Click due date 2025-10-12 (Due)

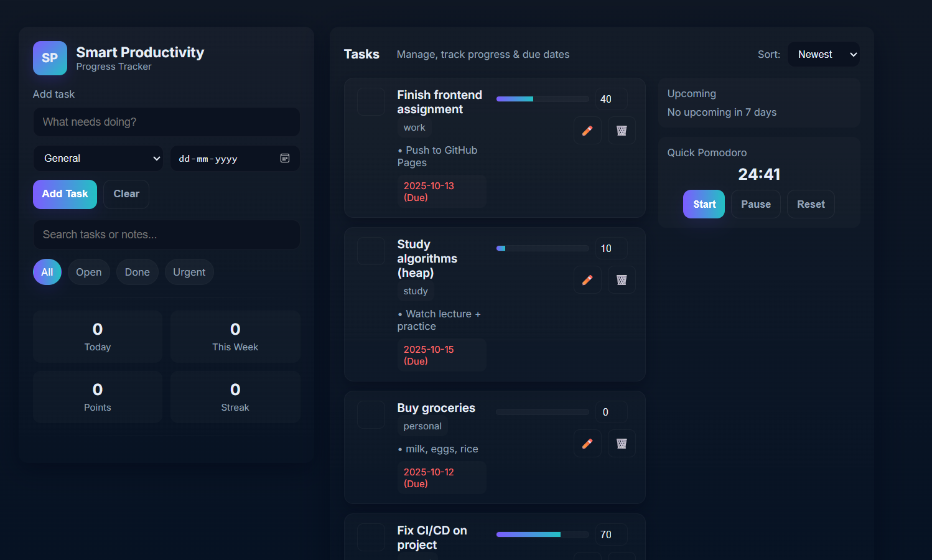[x=442, y=478]
